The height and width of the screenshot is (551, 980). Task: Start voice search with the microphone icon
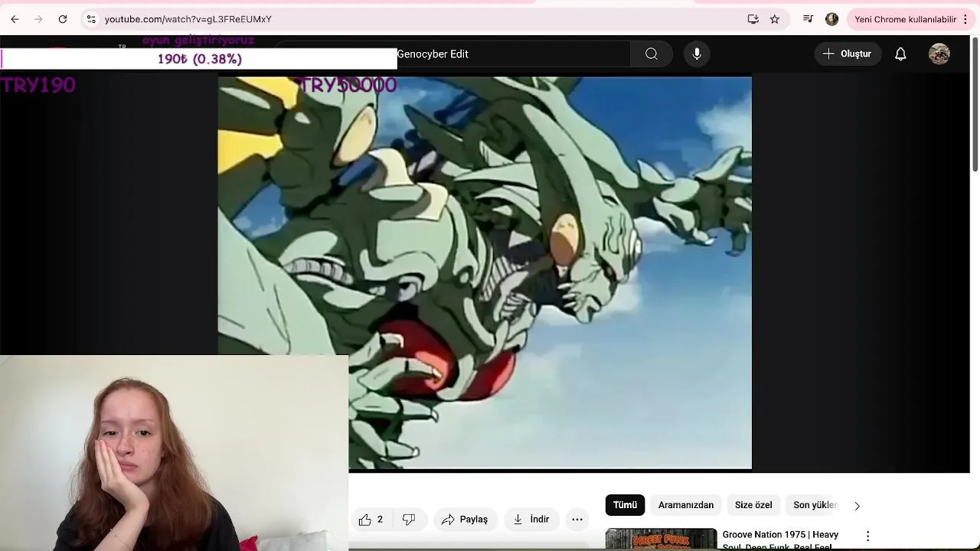[697, 54]
